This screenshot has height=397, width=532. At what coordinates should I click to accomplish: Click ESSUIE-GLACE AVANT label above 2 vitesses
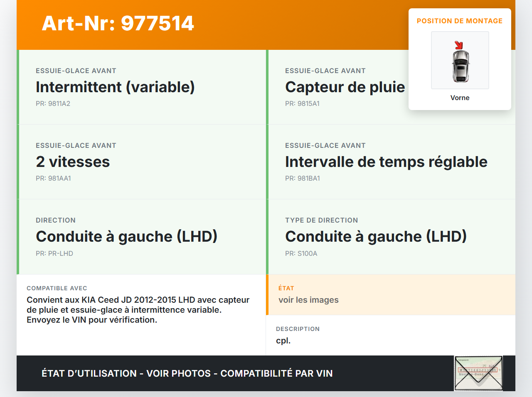[x=76, y=145]
